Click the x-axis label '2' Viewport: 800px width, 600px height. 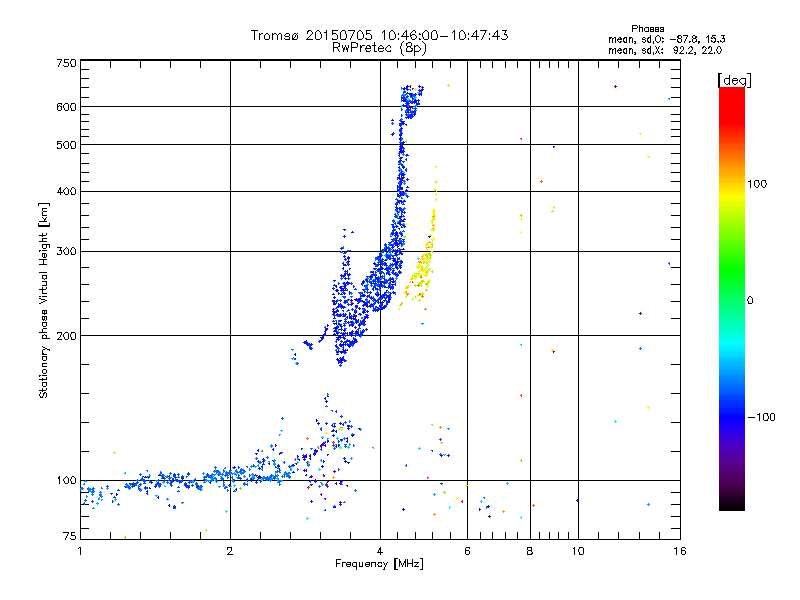[230, 551]
